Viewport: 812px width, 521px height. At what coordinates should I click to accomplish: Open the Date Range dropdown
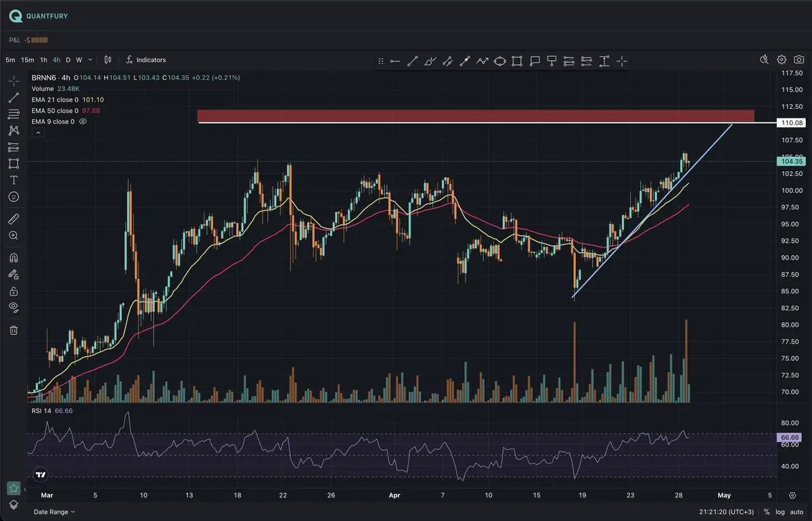(54, 512)
